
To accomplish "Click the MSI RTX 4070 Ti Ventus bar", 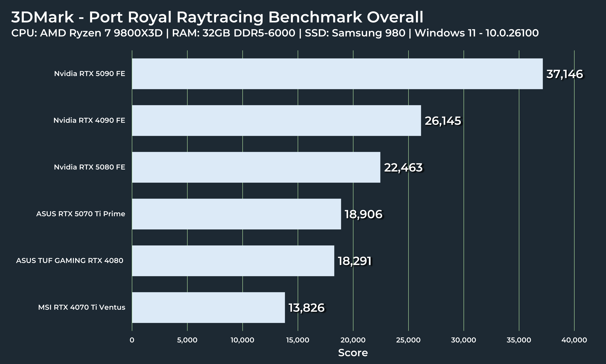I will tap(208, 307).
